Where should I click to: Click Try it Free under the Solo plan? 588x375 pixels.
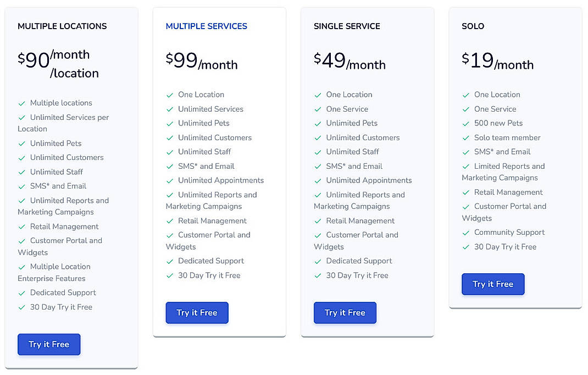(493, 284)
